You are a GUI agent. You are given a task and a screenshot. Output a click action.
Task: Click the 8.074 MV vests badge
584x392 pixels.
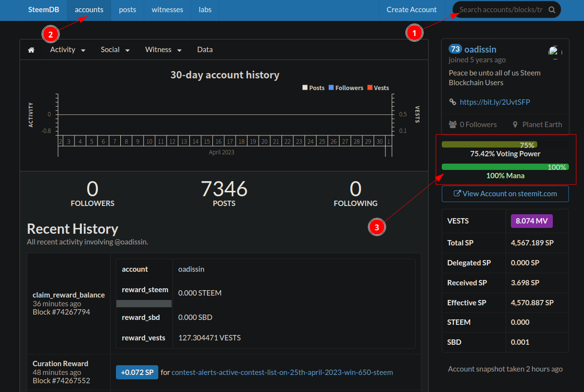click(531, 221)
